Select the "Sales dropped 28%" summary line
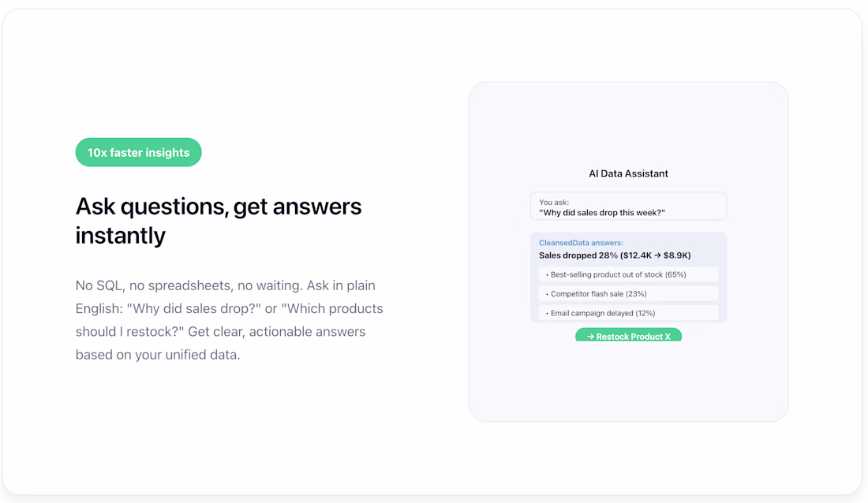 click(572, 255)
